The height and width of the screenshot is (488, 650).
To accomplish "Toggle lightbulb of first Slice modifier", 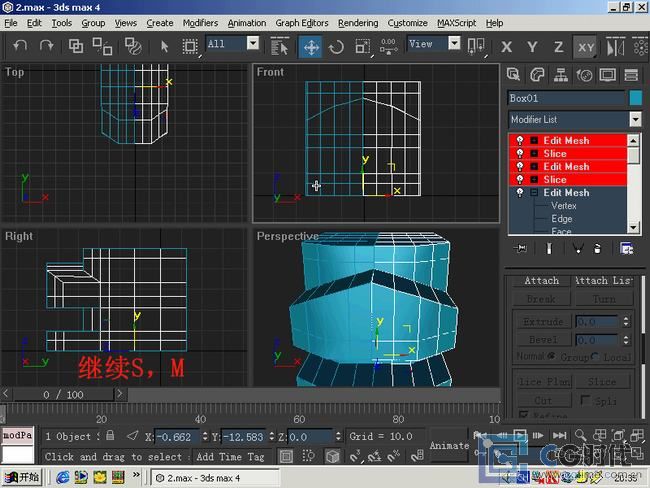I will click(x=520, y=153).
